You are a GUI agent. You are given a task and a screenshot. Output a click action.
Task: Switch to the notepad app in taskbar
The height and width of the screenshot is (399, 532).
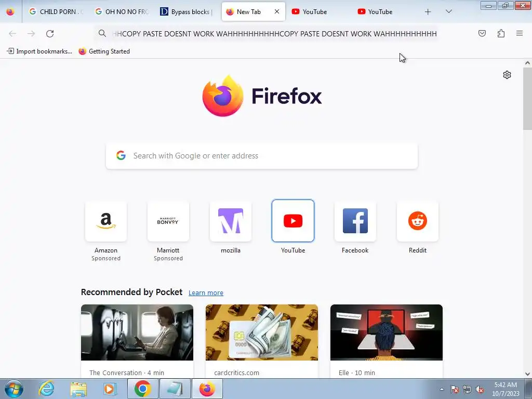click(175, 389)
